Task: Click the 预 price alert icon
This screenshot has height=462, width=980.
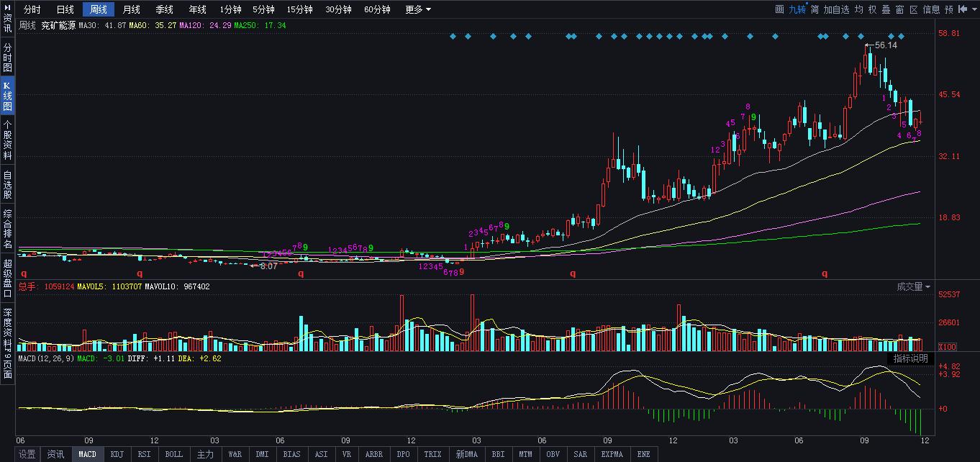Action: (x=949, y=9)
